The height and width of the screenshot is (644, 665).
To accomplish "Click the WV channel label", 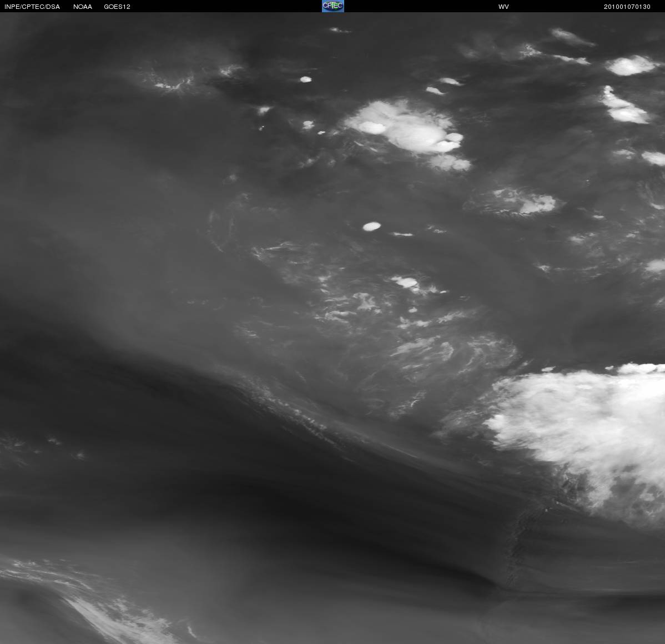I will tap(503, 7).
